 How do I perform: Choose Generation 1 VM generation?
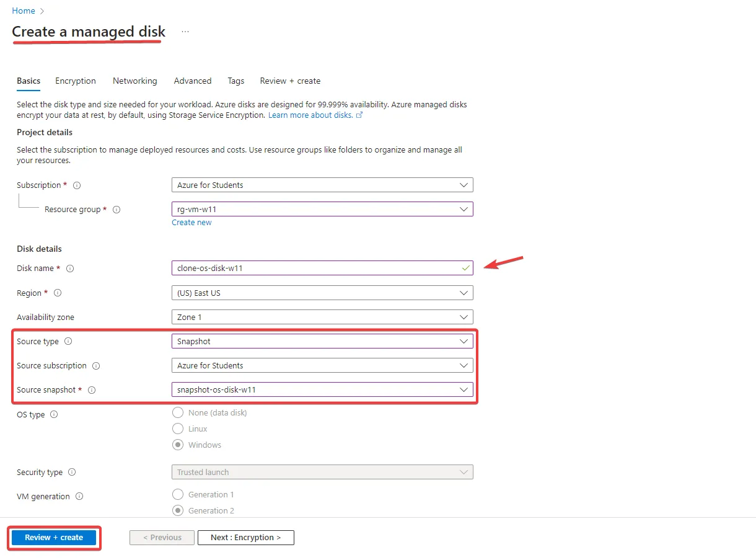pyautogui.click(x=178, y=494)
